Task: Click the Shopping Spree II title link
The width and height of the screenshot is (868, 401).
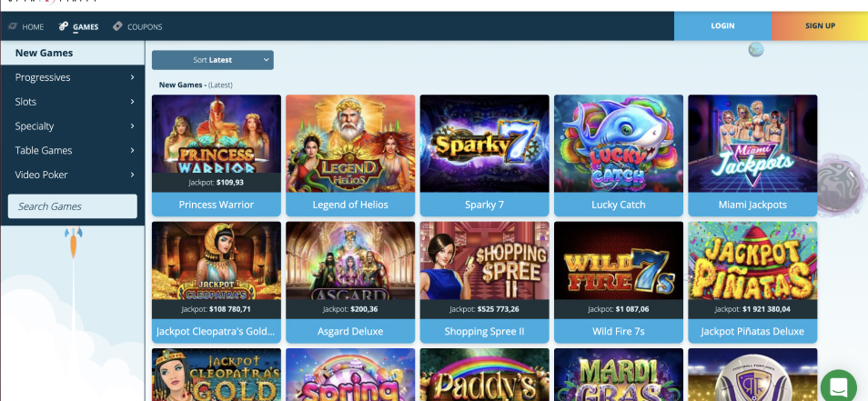Action: point(484,331)
